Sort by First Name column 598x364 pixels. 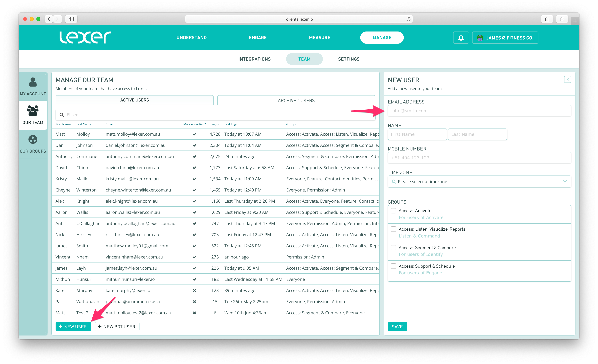pos(63,124)
